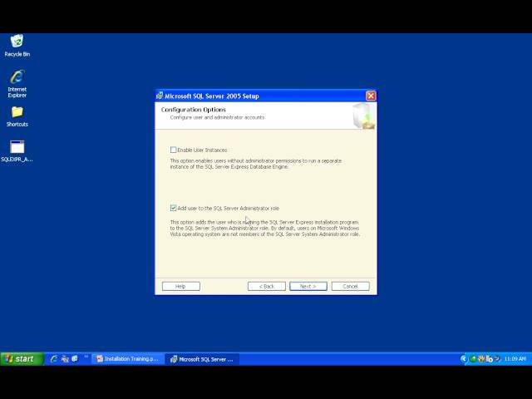Open the Start menu
The width and height of the screenshot is (532, 399).
click(x=22, y=358)
